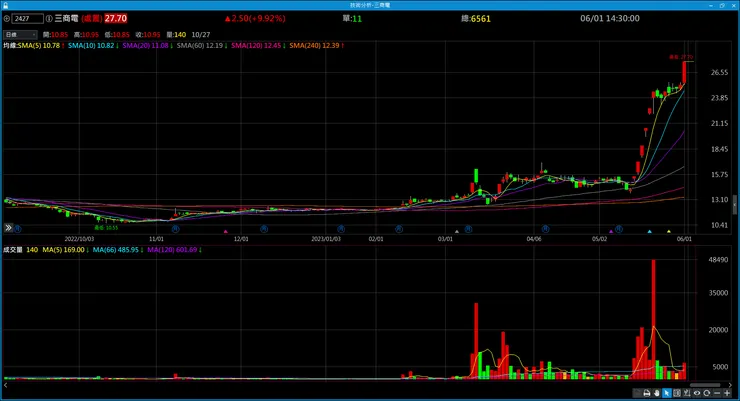Open the 日線 period dropdown
This screenshot has height=401, width=740.
20,34
